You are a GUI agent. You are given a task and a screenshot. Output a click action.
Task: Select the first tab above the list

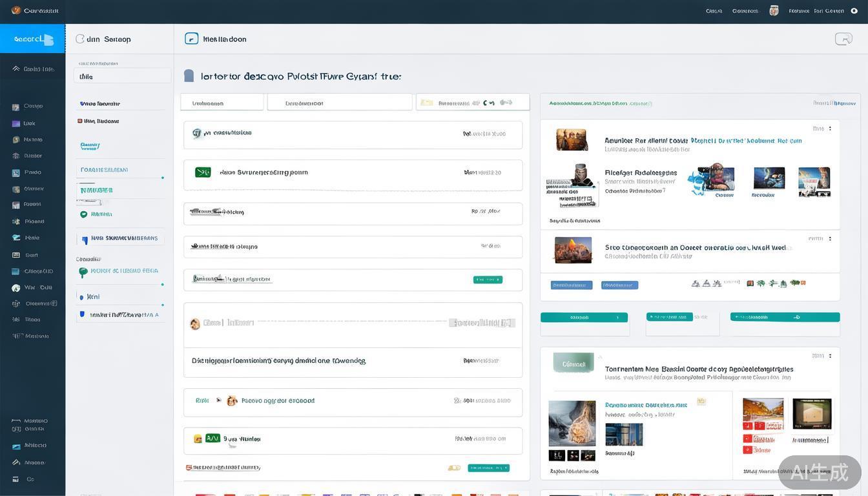(x=222, y=103)
